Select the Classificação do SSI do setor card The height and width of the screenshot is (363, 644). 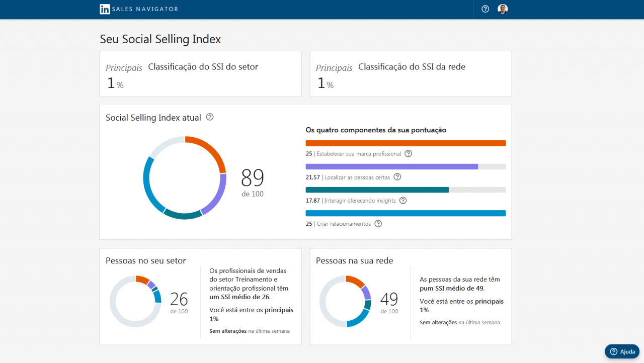pos(200,74)
